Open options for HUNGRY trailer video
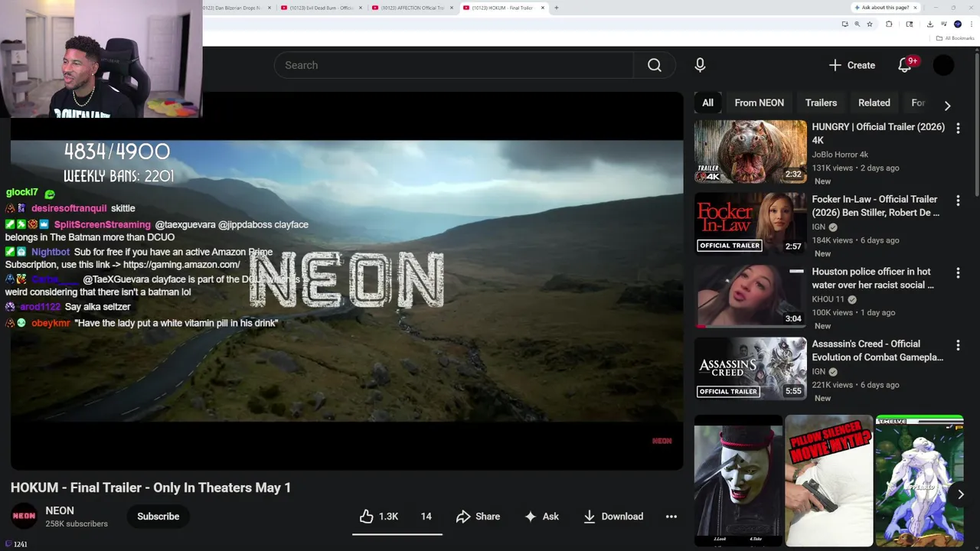This screenshot has height=551, width=980. tap(958, 129)
